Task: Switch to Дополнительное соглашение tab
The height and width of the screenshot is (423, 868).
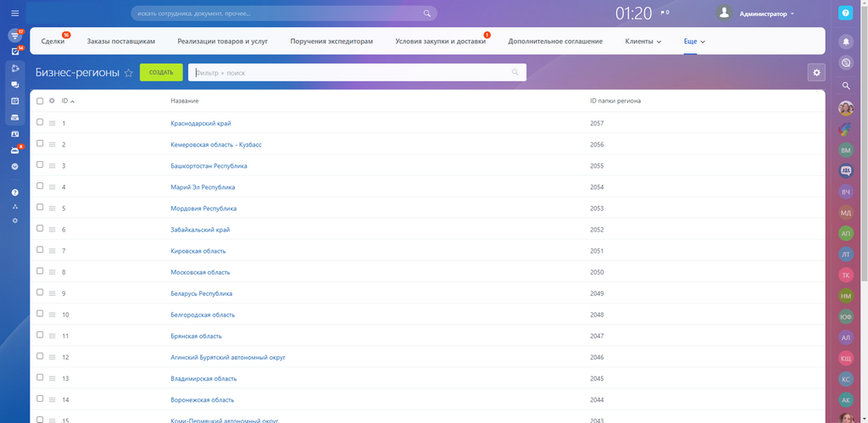Action: (x=555, y=41)
